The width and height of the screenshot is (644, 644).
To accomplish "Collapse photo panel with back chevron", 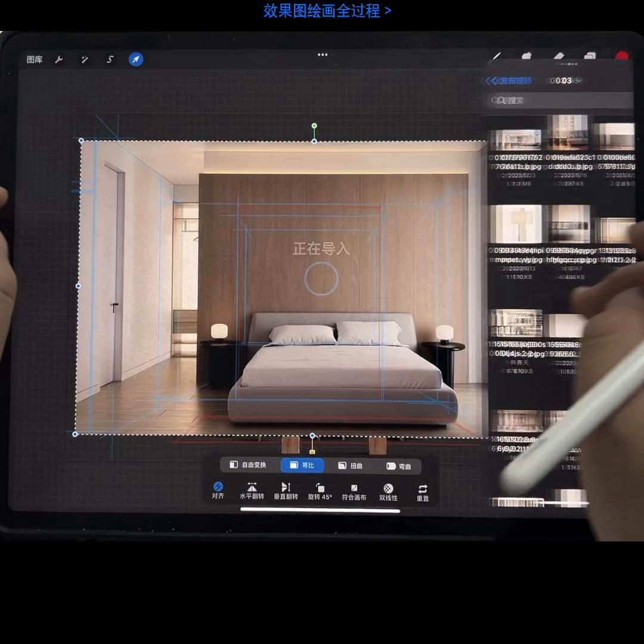I will [x=490, y=80].
